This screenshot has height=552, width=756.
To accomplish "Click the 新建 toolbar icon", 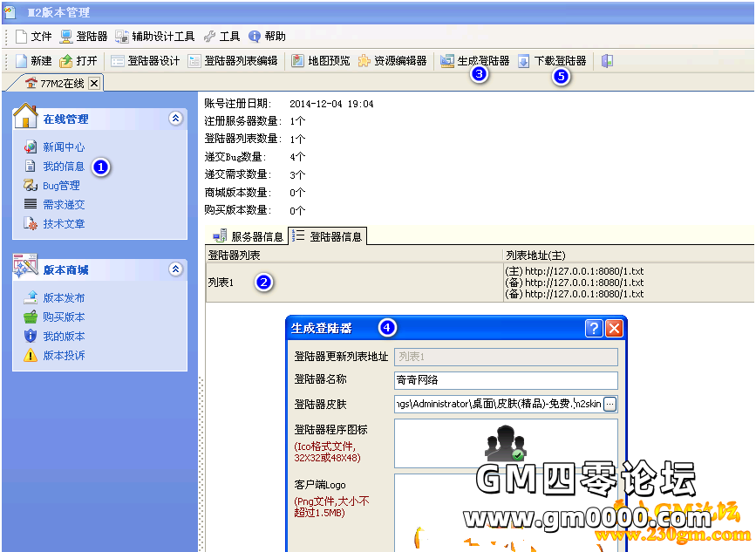I will coord(33,61).
